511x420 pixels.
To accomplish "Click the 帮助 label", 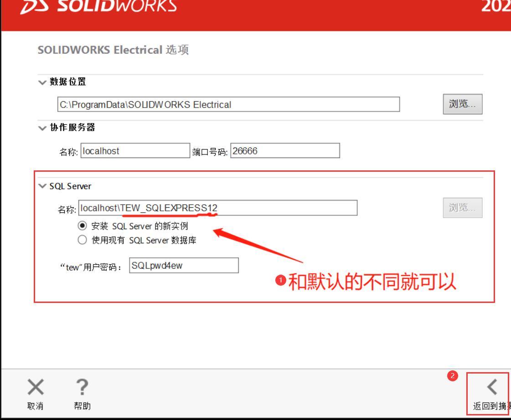I will point(82,406).
